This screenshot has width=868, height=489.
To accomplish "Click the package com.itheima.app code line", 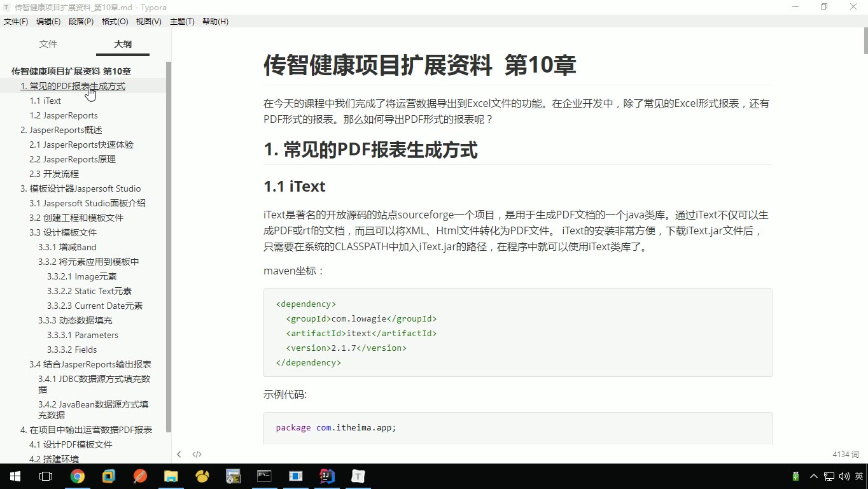I will pyautogui.click(x=336, y=427).
